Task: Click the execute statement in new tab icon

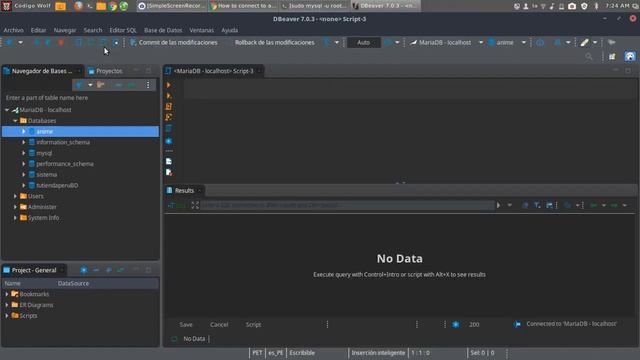Action: [169, 96]
